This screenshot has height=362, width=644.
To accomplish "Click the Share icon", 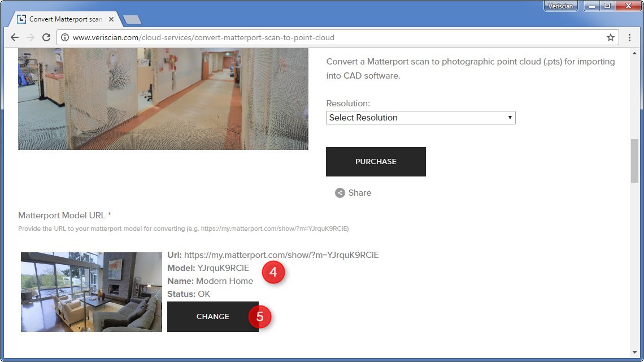I will coord(340,193).
